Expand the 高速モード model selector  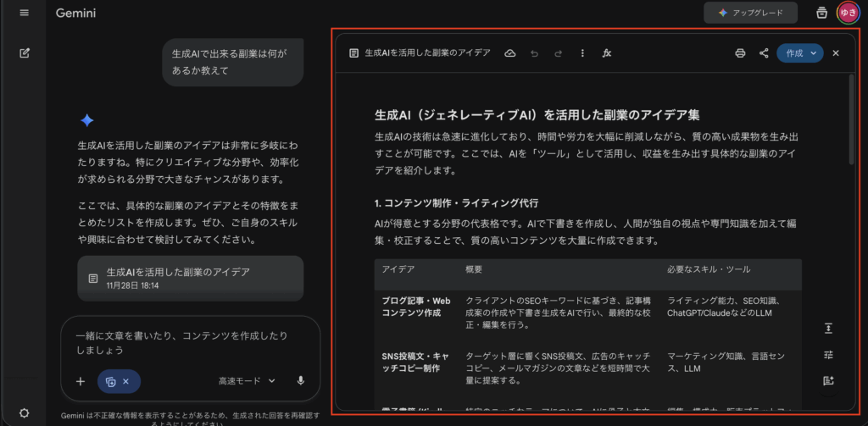tap(247, 381)
